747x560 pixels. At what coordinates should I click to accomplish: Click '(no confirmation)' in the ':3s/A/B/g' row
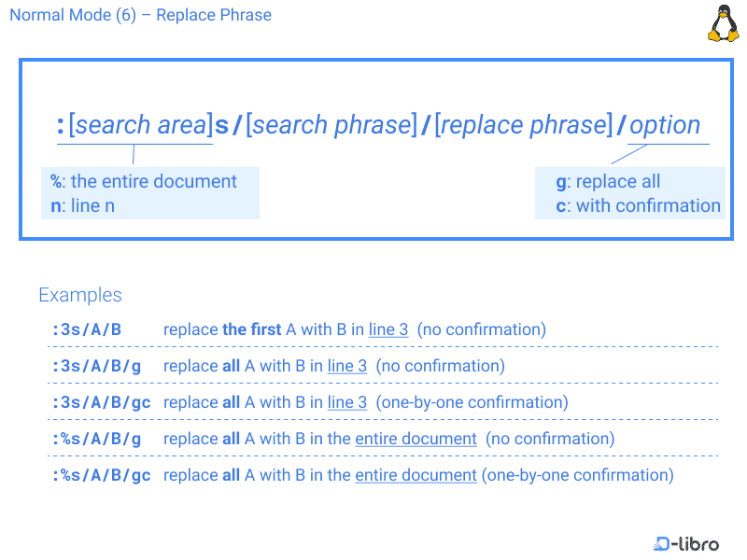[441, 366]
